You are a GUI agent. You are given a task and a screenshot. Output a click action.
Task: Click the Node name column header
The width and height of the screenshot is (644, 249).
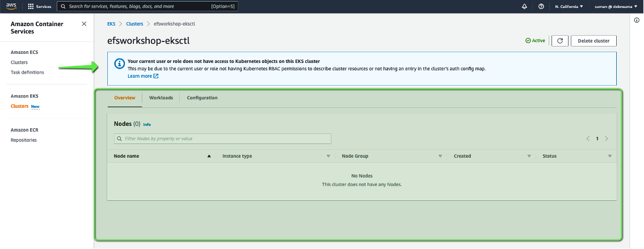(x=127, y=156)
